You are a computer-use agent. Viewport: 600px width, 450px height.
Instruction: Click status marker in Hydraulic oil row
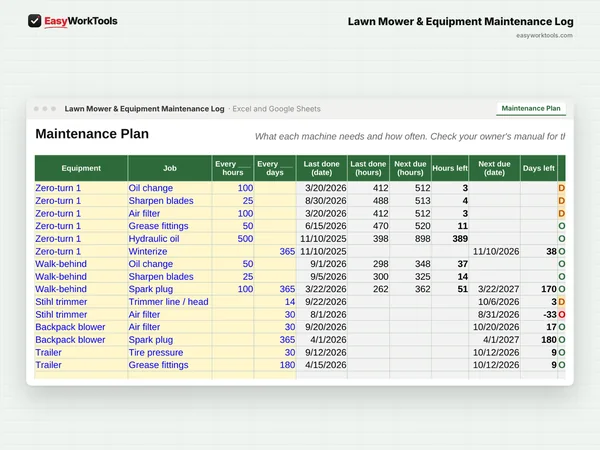point(561,239)
